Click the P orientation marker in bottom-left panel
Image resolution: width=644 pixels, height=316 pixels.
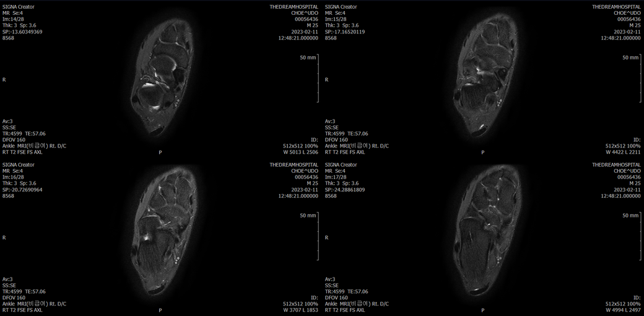pos(160,310)
